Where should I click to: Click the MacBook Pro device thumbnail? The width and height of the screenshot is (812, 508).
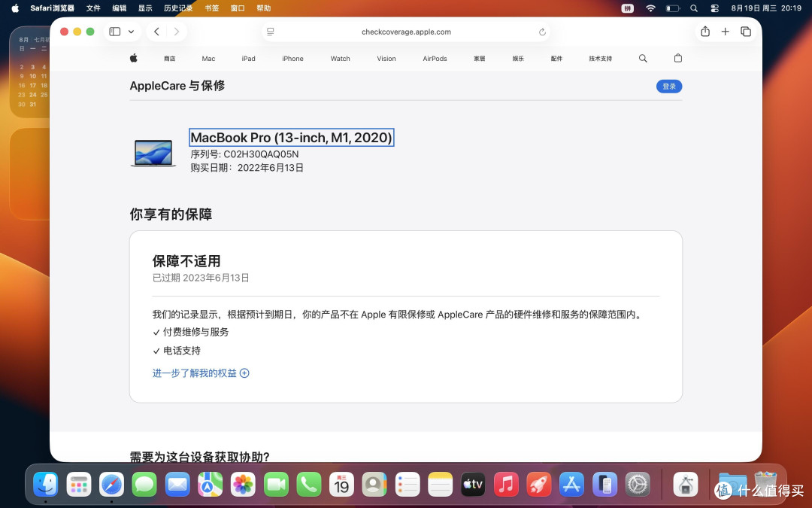click(153, 154)
